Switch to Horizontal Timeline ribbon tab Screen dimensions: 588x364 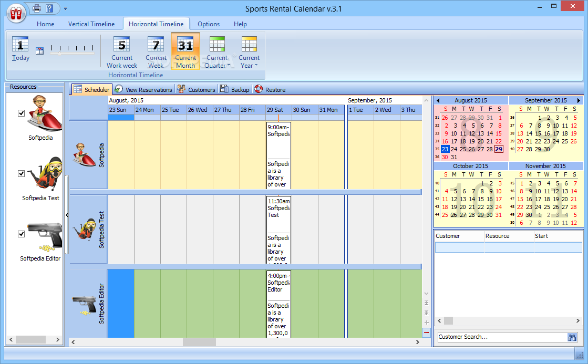[156, 24]
